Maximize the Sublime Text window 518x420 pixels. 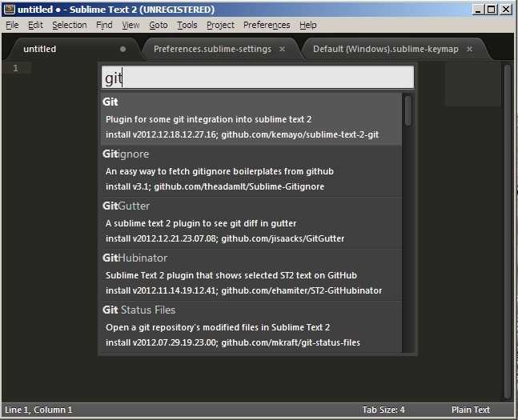tap(492, 10)
